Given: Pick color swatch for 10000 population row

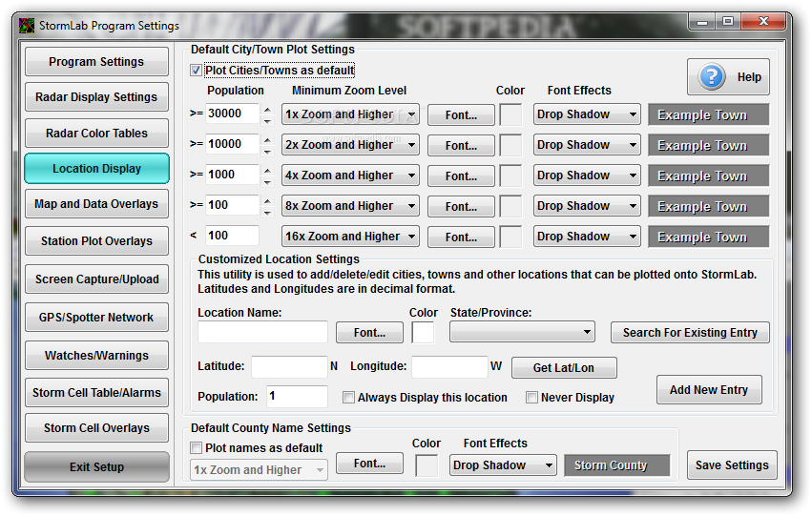Looking at the screenshot, I should pos(510,145).
